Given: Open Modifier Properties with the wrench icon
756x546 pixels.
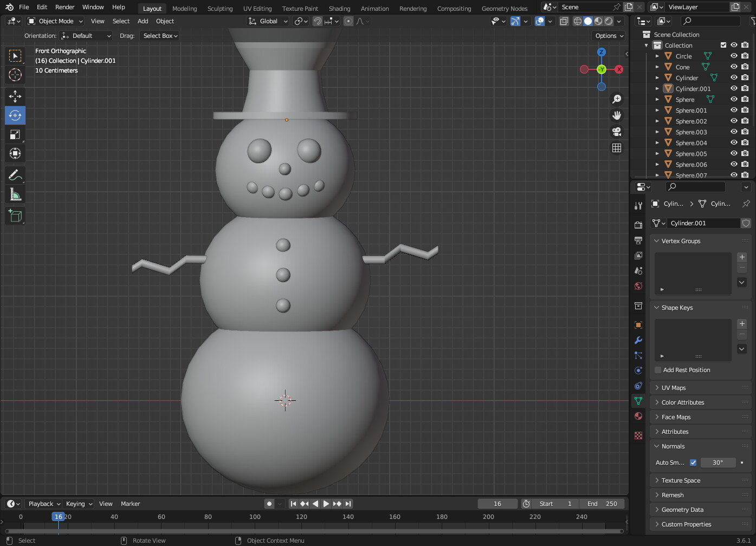Looking at the screenshot, I should tap(638, 340).
